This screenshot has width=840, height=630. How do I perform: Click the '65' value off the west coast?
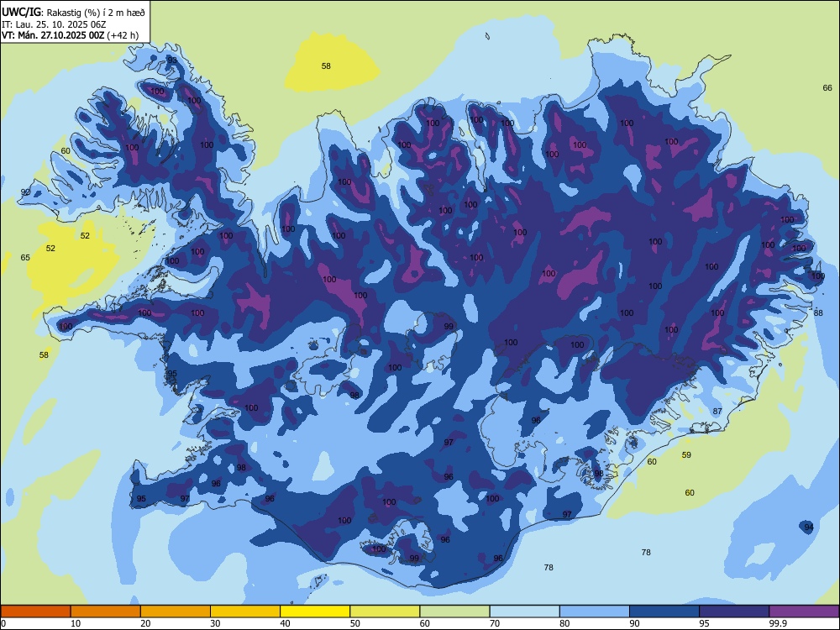(25, 257)
